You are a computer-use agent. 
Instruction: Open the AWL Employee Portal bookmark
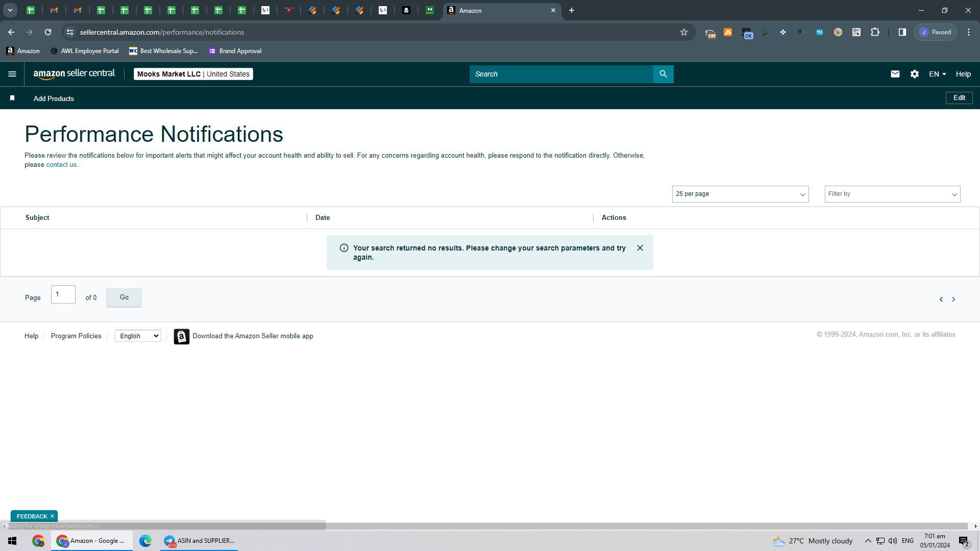click(85, 51)
